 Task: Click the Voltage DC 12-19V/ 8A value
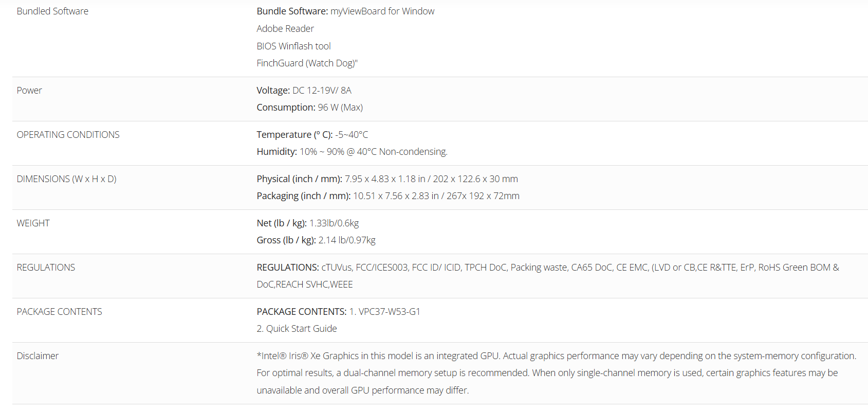point(322,91)
